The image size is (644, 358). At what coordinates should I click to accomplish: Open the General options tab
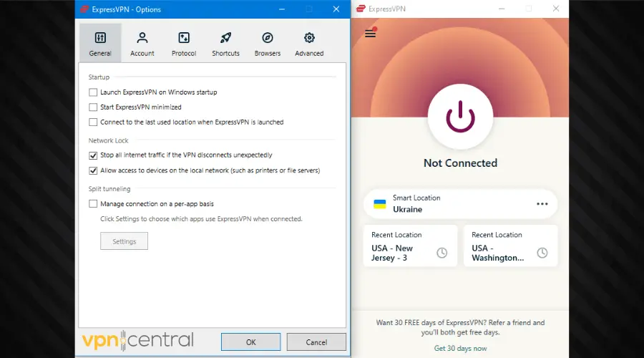click(100, 43)
